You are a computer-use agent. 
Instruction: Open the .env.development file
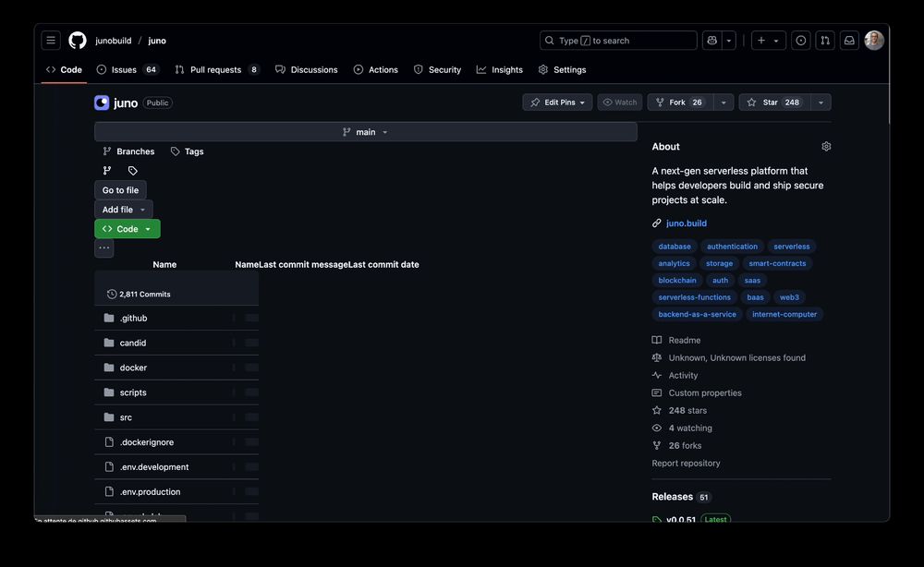154,467
